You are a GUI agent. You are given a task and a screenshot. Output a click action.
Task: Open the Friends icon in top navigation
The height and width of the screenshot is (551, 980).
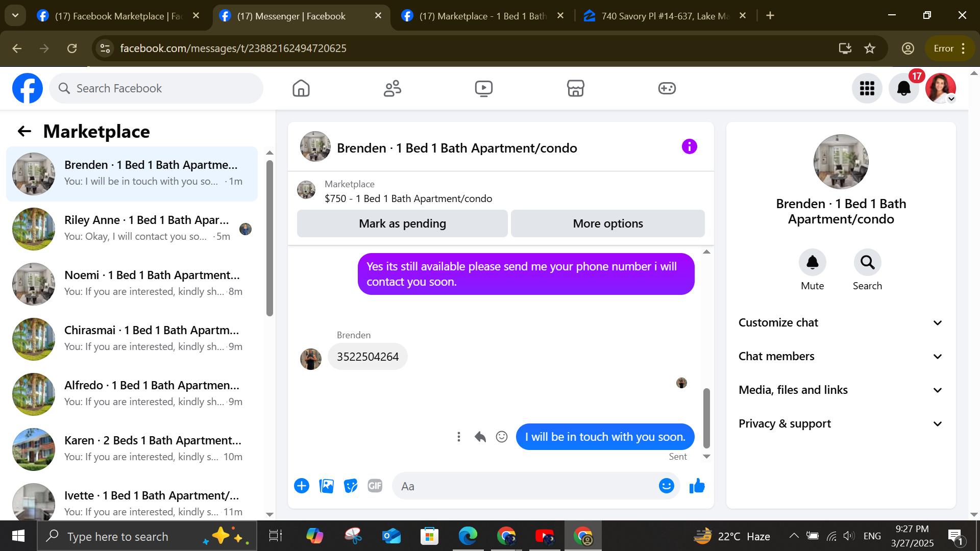coord(393,88)
